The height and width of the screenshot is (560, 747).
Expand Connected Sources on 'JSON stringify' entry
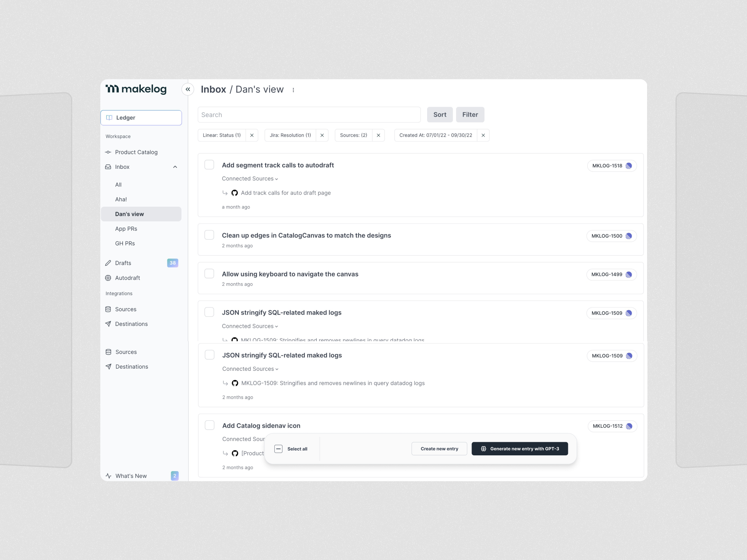click(250, 369)
